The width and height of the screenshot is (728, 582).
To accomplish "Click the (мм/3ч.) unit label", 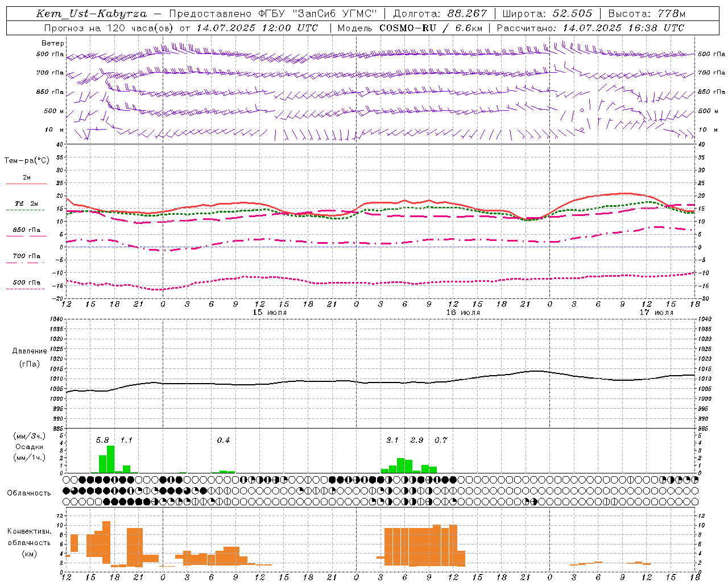I will click(x=30, y=436).
